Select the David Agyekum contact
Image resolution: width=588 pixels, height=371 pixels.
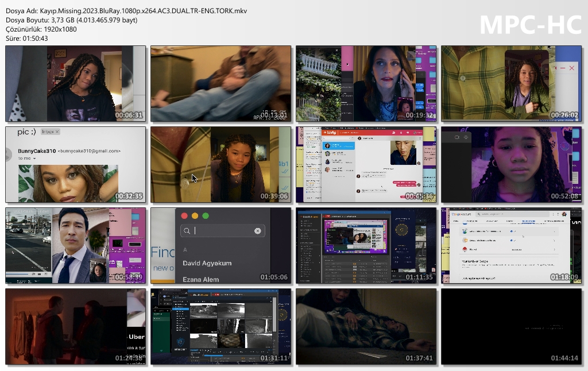tap(207, 263)
